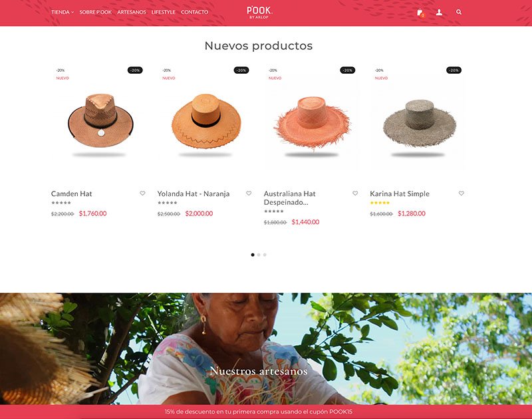Select the third carousel dot

[x=265, y=255]
